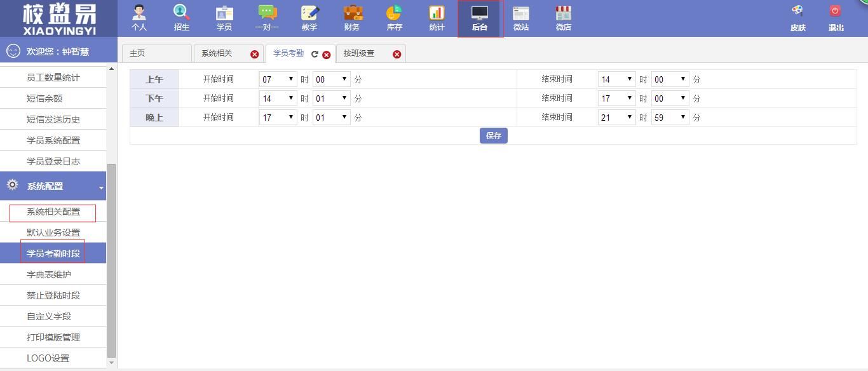Open the 统计 statistics chart icon
This screenshot has height=371, width=868.
tap(437, 14)
